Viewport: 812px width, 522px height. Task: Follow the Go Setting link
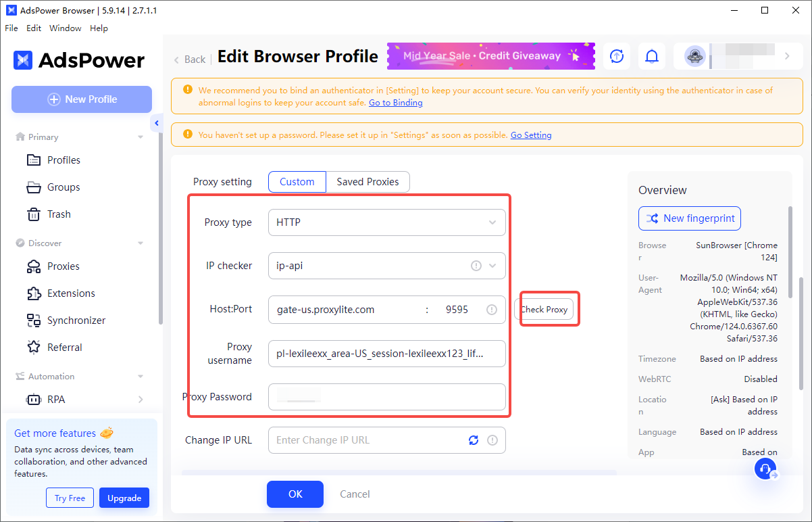point(531,135)
